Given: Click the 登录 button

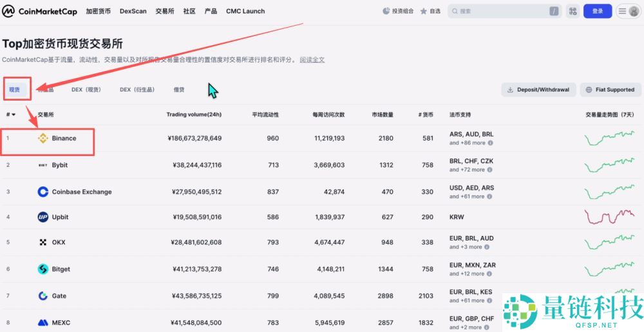Looking at the screenshot, I should (598, 11).
